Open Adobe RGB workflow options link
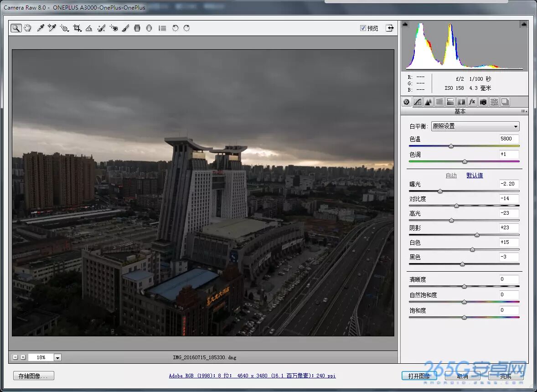Screen dimensions: 537x392 pos(252,376)
